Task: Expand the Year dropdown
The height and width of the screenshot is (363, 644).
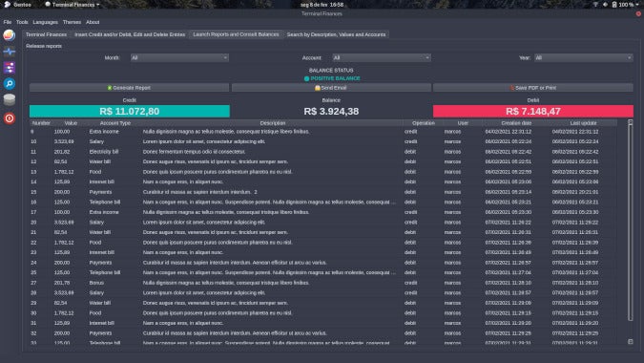Action: pyautogui.click(x=583, y=57)
